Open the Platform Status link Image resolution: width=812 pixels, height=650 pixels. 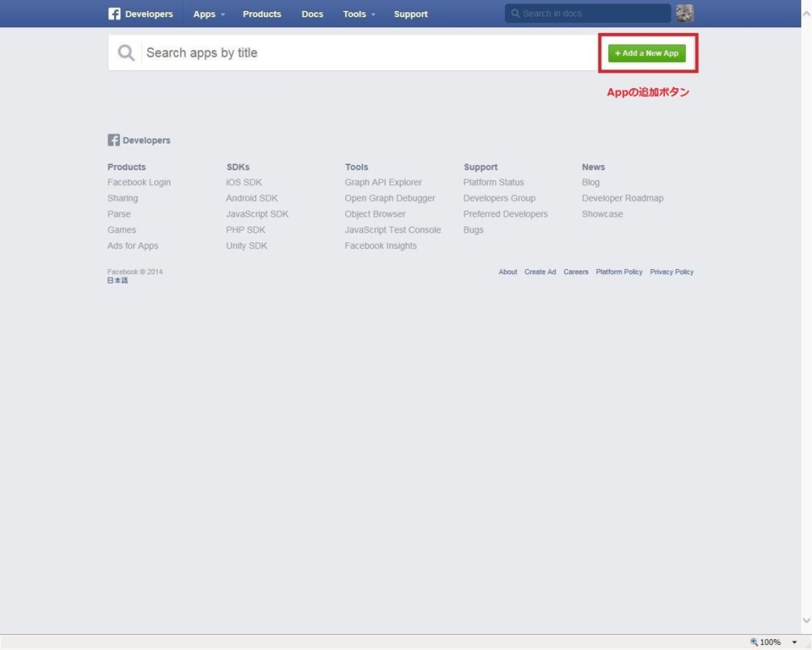coord(493,183)
